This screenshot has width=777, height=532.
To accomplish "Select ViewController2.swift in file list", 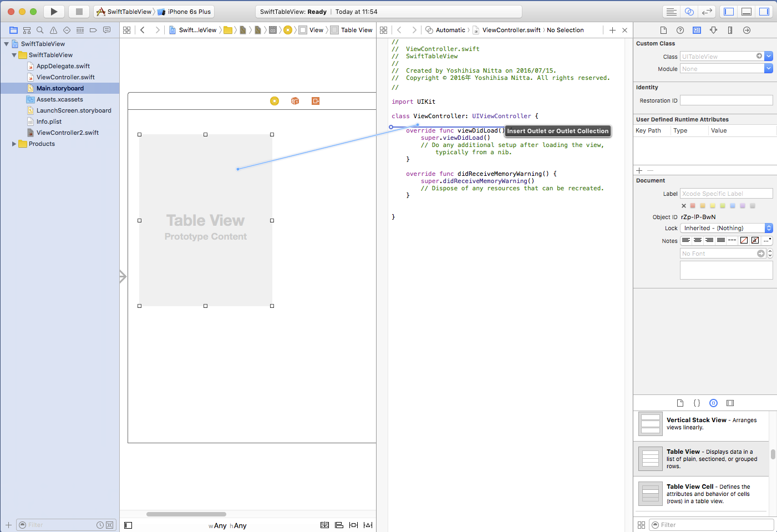I will (67, 133).
